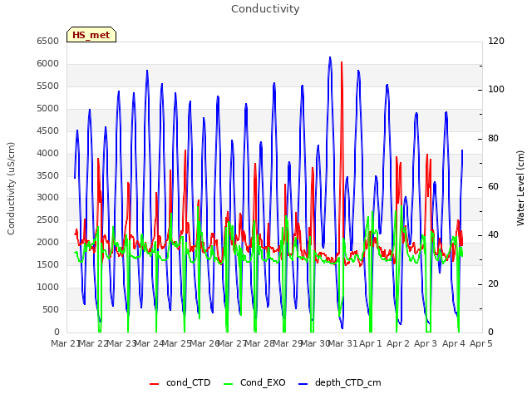Toggle the cond_CTD legend entry
532x399 pixels.
[180, 382]
